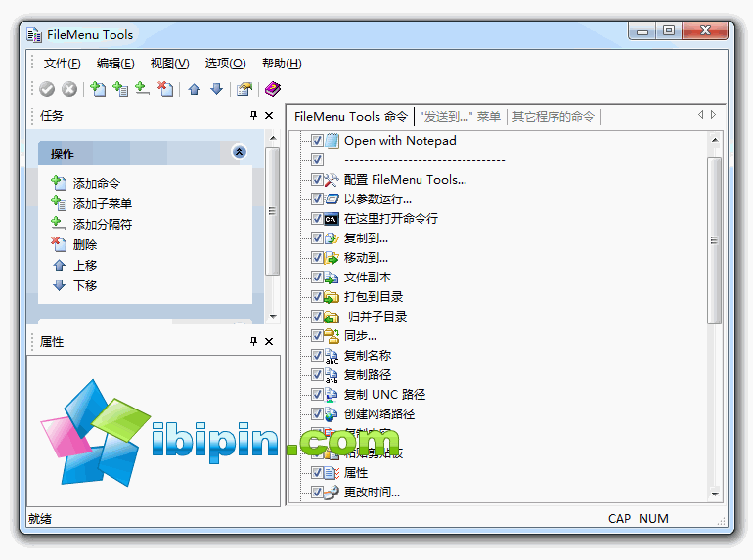Viewport: 753px width, 560px height.
Task: Click the add submenu toolbar icon
Action: pos(120,89)
